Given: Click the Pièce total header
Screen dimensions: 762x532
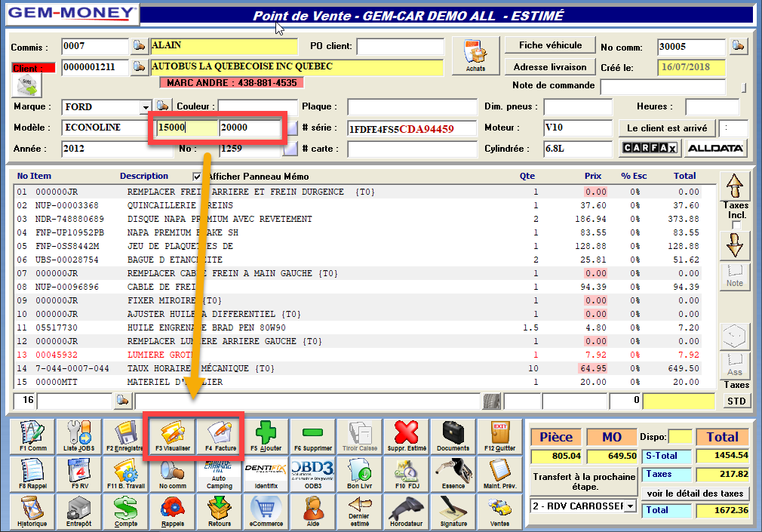Looking at the screenshot, I should [x=555, y=437].
